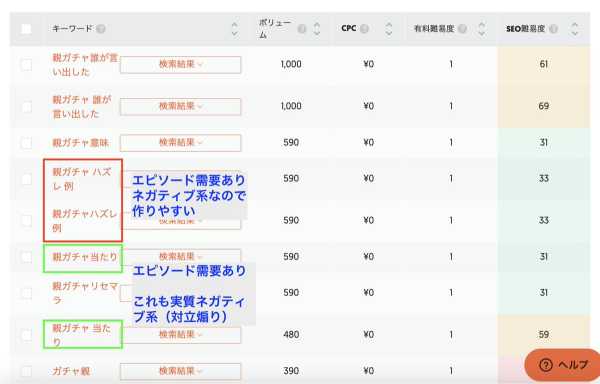The width and height of the screenshot is (600, 384).
Task: Click the info icon beside キーワード header
Action: [101, 29]
